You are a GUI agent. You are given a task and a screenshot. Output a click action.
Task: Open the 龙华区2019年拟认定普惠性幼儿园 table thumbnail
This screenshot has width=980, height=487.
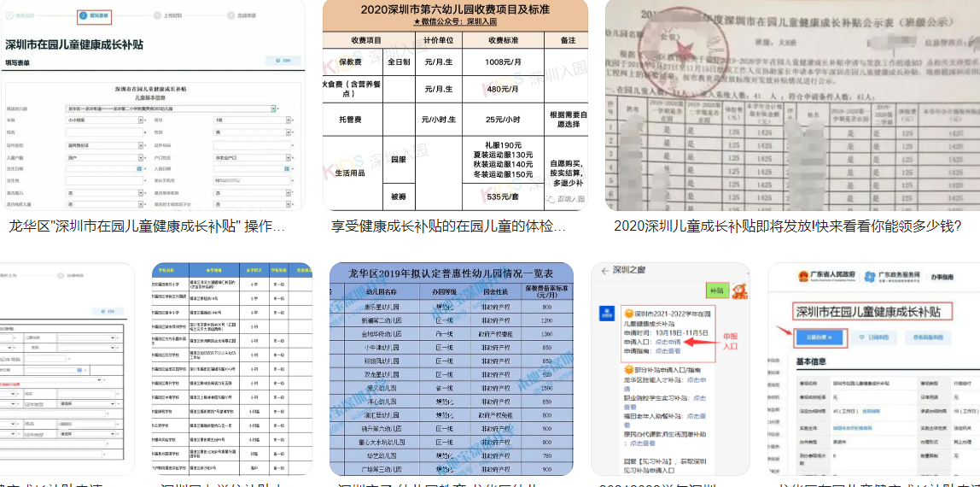click(x=452, y=368)
